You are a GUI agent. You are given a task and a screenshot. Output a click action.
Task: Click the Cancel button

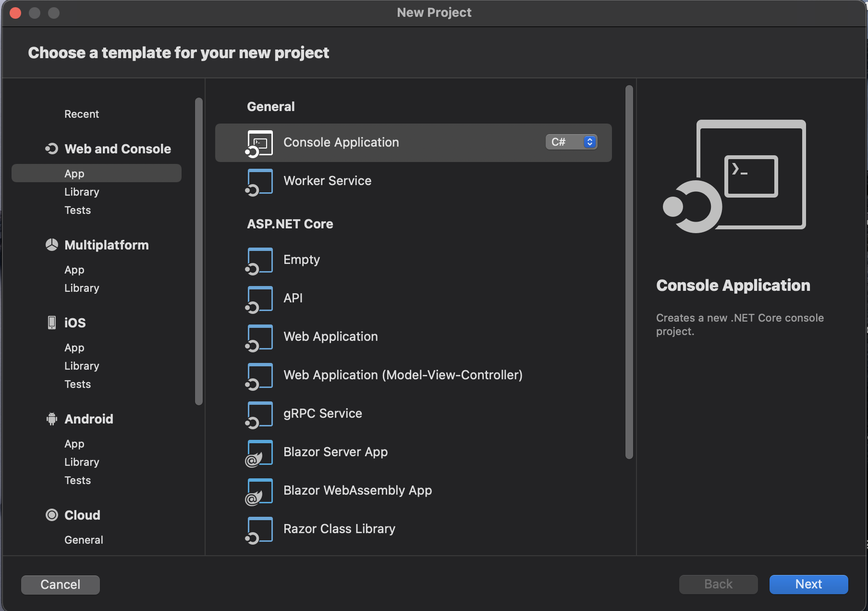(60, 585)
